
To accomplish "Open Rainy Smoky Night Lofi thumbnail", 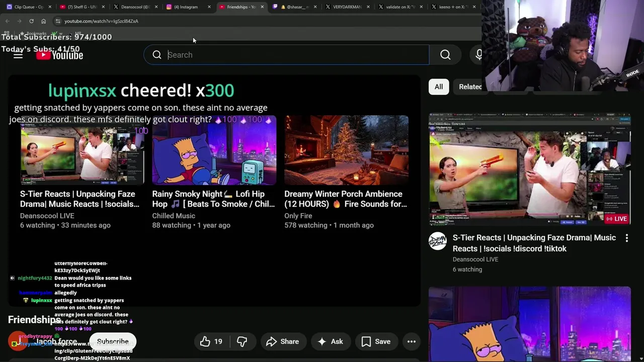I will coord(214,150).
